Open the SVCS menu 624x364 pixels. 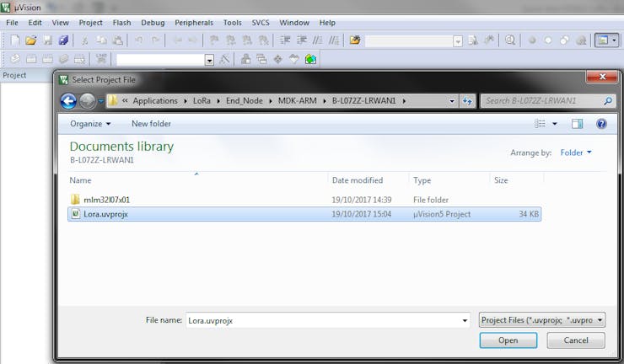point(261,23)
